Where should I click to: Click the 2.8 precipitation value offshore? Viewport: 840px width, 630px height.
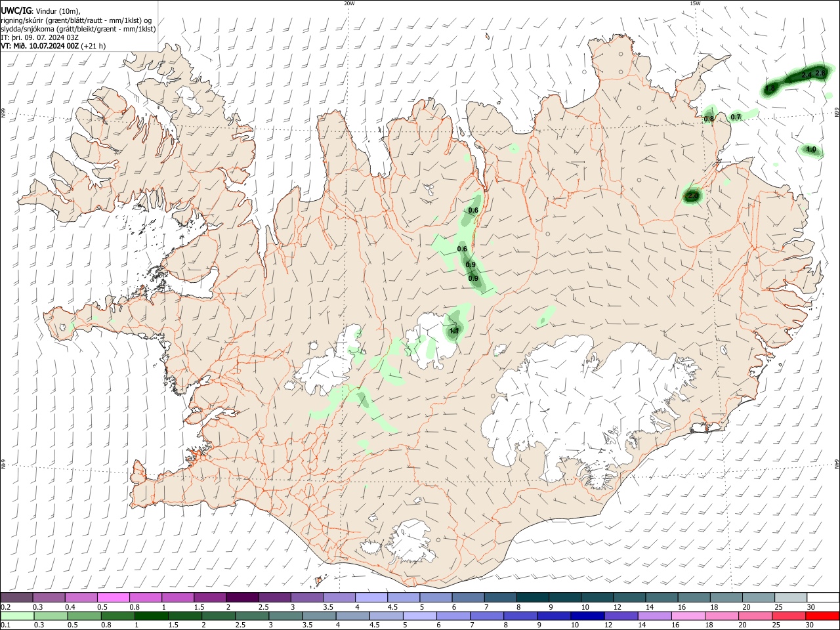pyautogui.click(x=820, y=73)
